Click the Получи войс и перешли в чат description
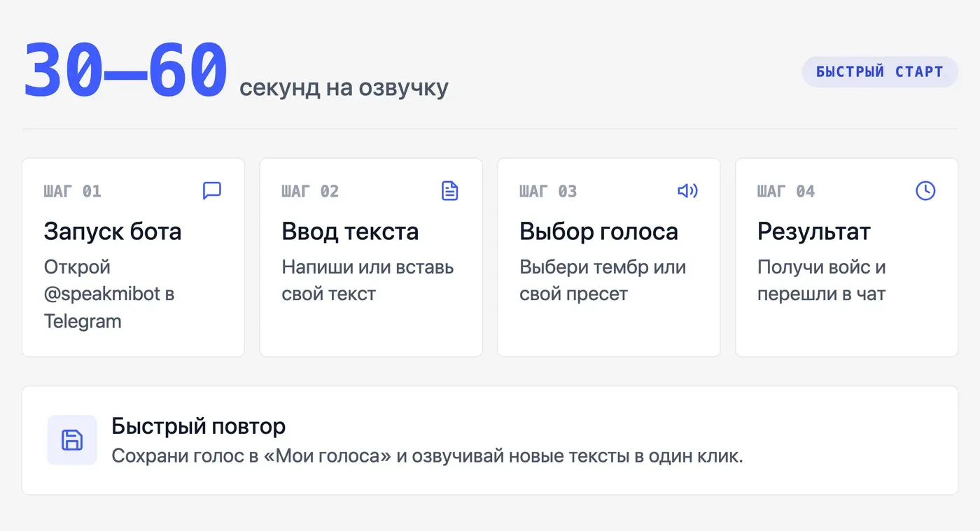The image size is (980, 531). click(x=822, y=281)
